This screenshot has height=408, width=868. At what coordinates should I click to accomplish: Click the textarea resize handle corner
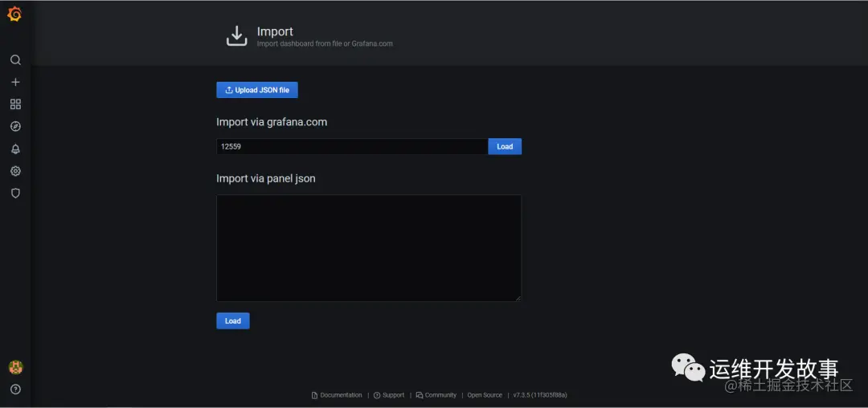coord(518,299)
